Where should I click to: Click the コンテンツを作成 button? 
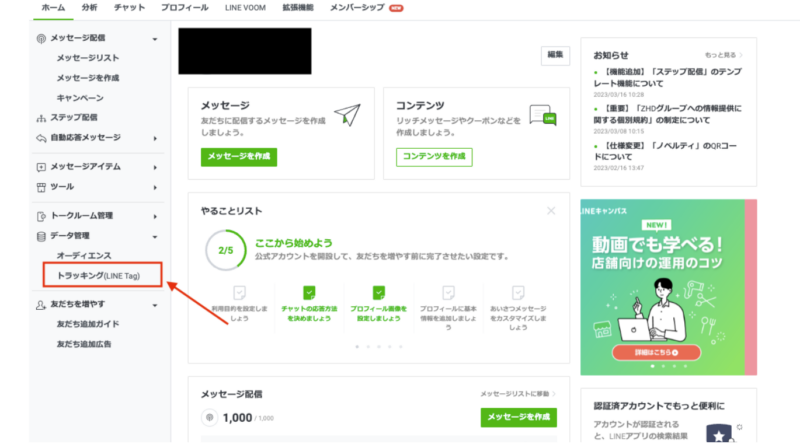434,157
